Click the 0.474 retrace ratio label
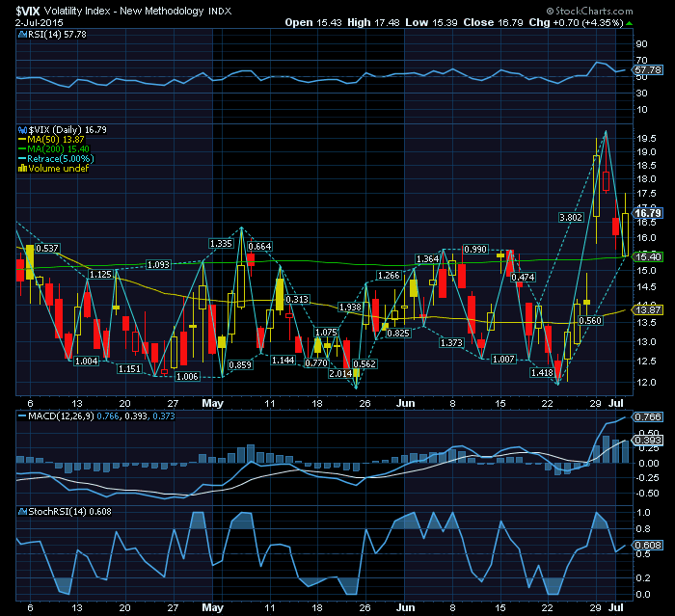Viewport: 675px width, 616px height. pyautogui.click(x=523, y=278)
